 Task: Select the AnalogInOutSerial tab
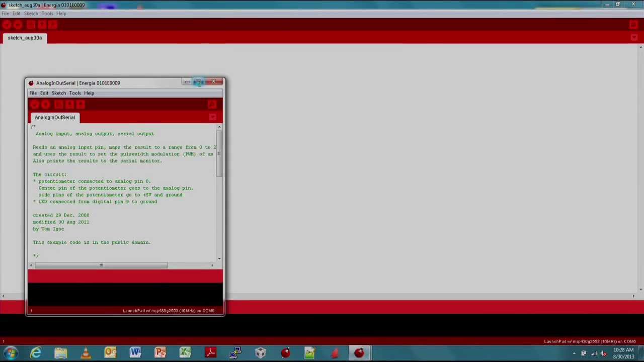pyautogui.click(x=55, y=117)
